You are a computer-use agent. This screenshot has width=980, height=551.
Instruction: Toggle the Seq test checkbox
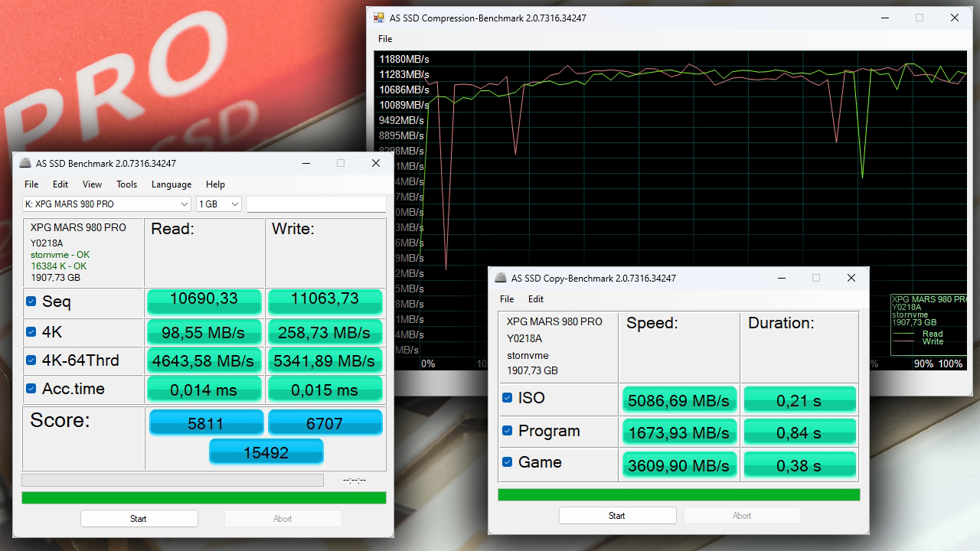pos(31,302)
